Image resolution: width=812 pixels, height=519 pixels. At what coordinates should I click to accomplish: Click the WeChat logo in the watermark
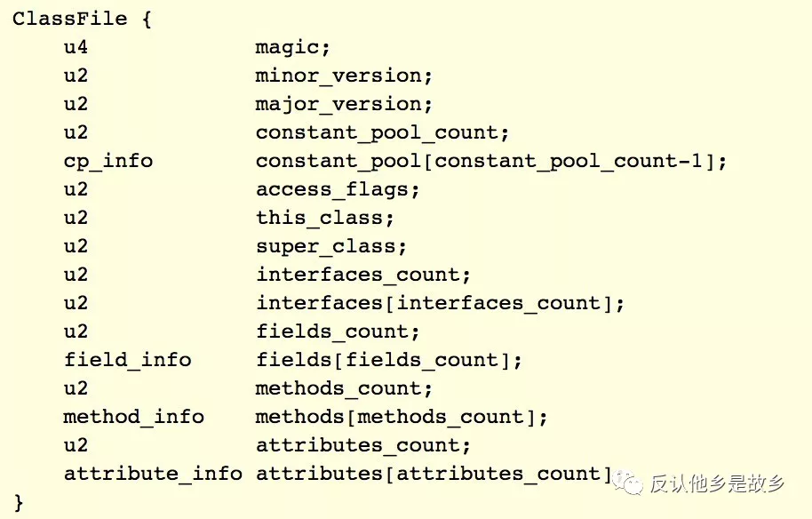pos(630,483)
